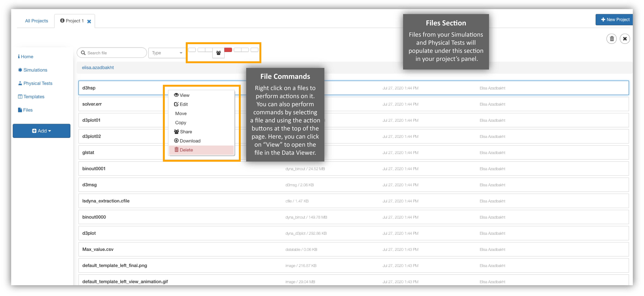The width and height of the screenshot is (644, 296).
Task: Open the Add dropdown button
Action: click(x=42, y=131)
